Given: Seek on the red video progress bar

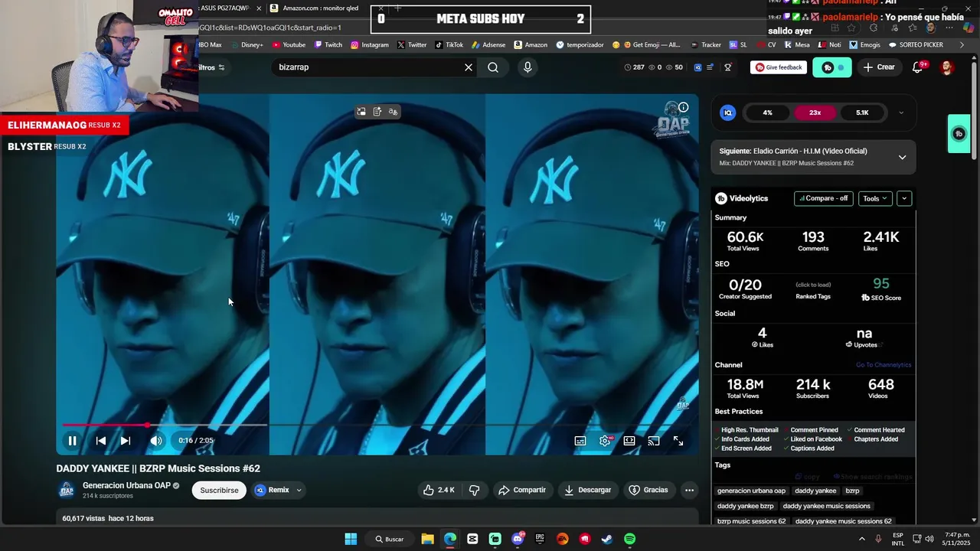Looking at the screenshot, I should click(x=377, y=425).
